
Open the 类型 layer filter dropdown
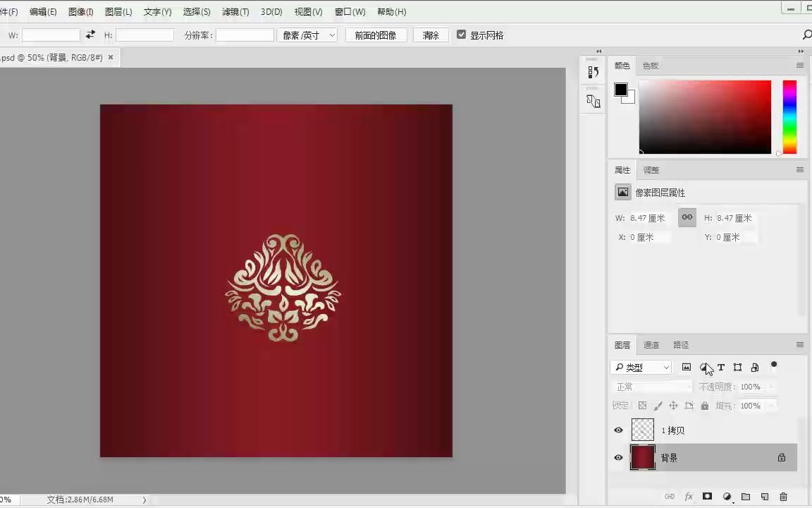[x=641, y=367]
